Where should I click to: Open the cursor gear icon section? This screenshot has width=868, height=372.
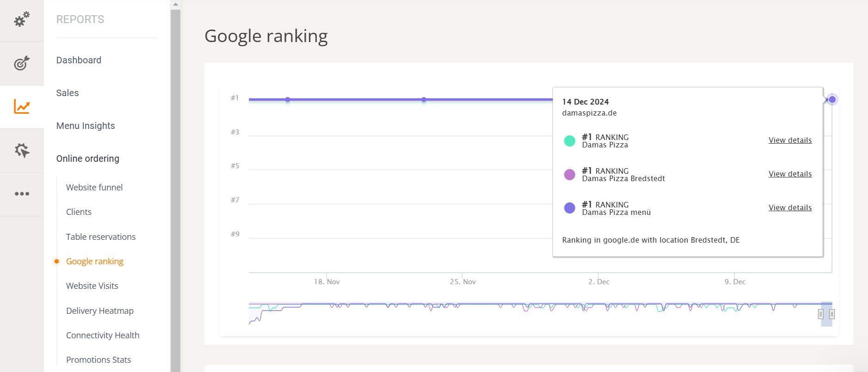point(22,150)
